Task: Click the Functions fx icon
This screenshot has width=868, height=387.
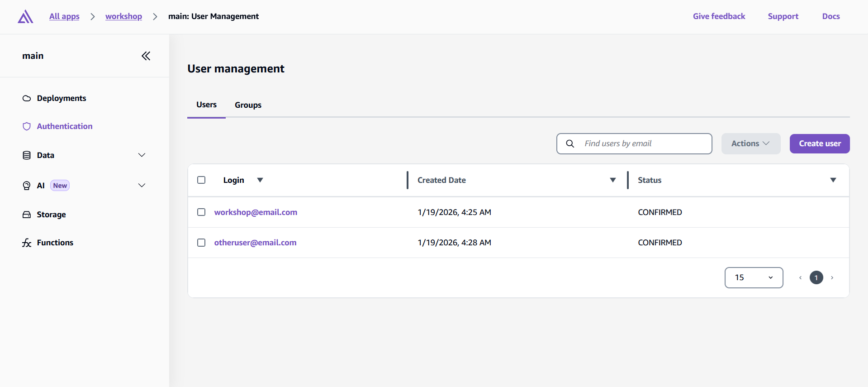Action: click(x=27, y=243)
